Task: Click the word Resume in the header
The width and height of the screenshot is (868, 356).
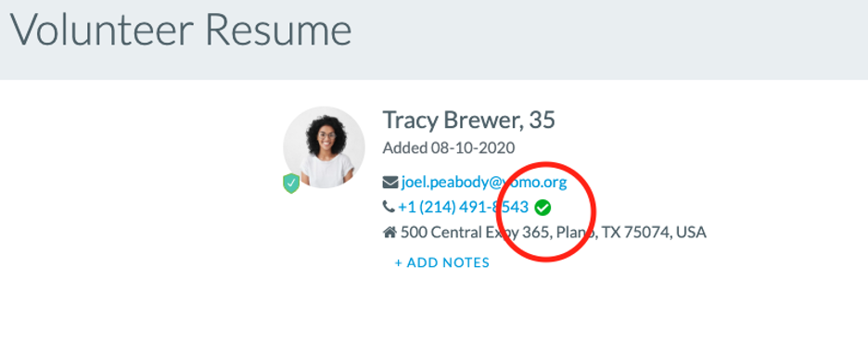Action: 278,30
